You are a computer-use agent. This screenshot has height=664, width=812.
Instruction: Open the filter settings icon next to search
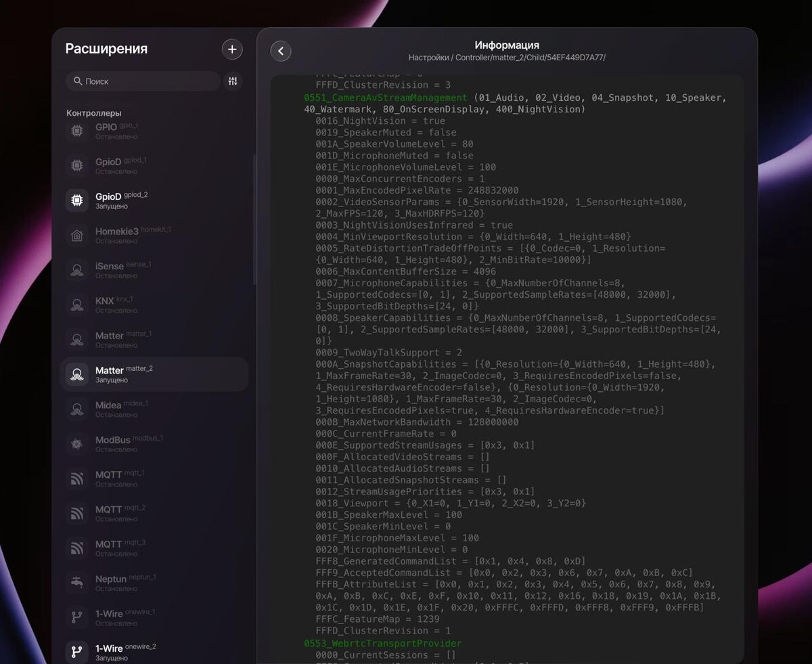coord(233,81)
